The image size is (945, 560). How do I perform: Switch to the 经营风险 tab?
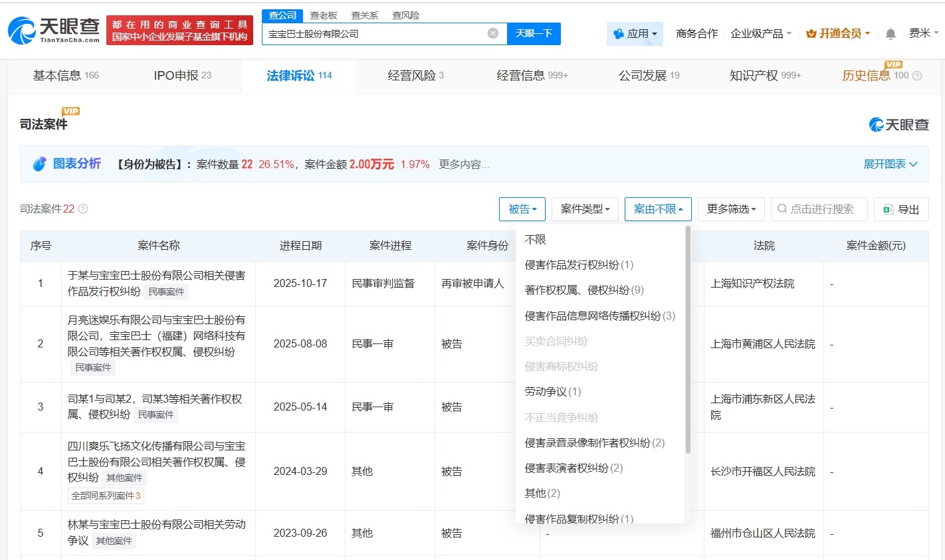414,75
